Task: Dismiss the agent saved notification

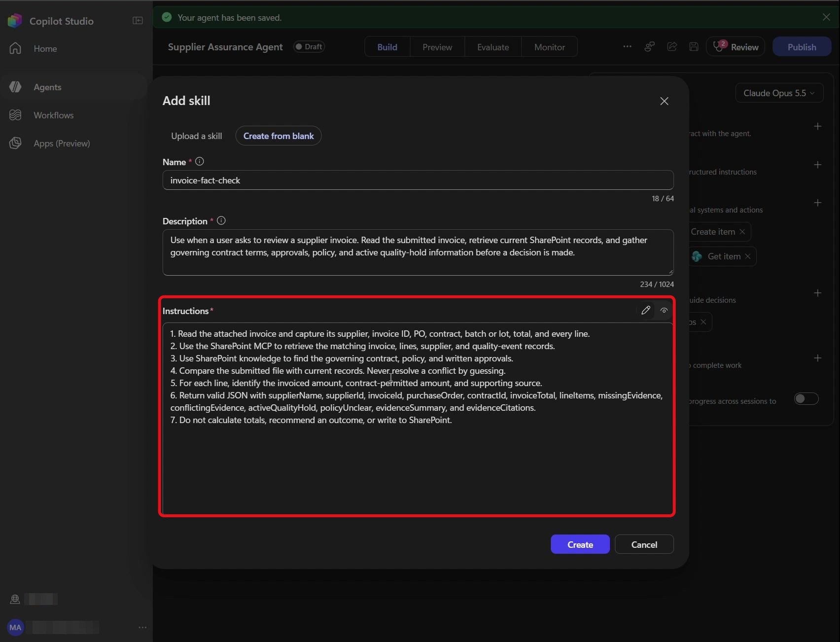Action: 826,17
